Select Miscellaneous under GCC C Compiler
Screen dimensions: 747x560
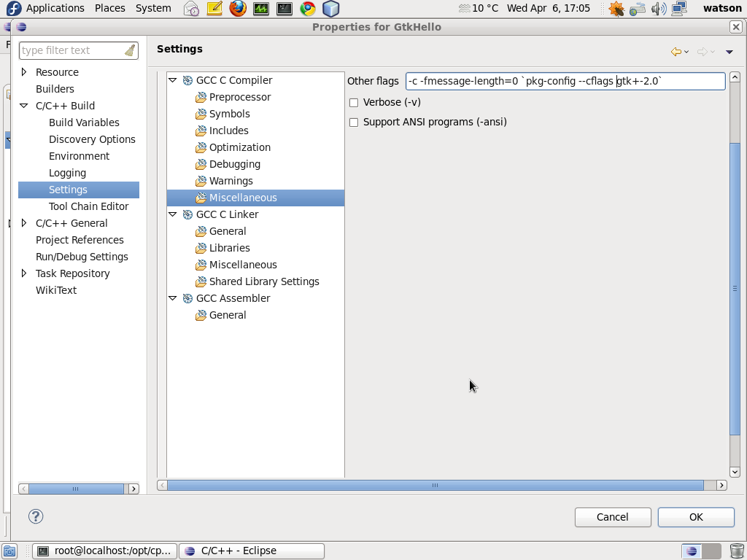pyautogui.click(x=243, y=198)
